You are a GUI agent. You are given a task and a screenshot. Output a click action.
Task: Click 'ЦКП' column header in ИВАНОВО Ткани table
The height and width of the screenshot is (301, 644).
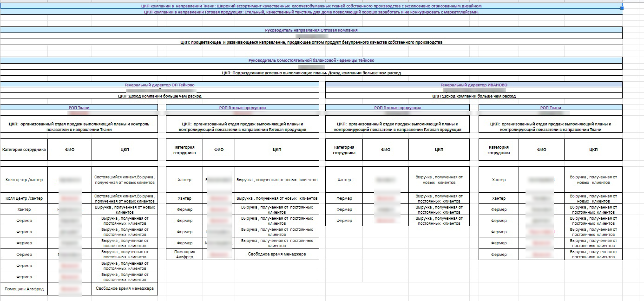tap(593, 150)
